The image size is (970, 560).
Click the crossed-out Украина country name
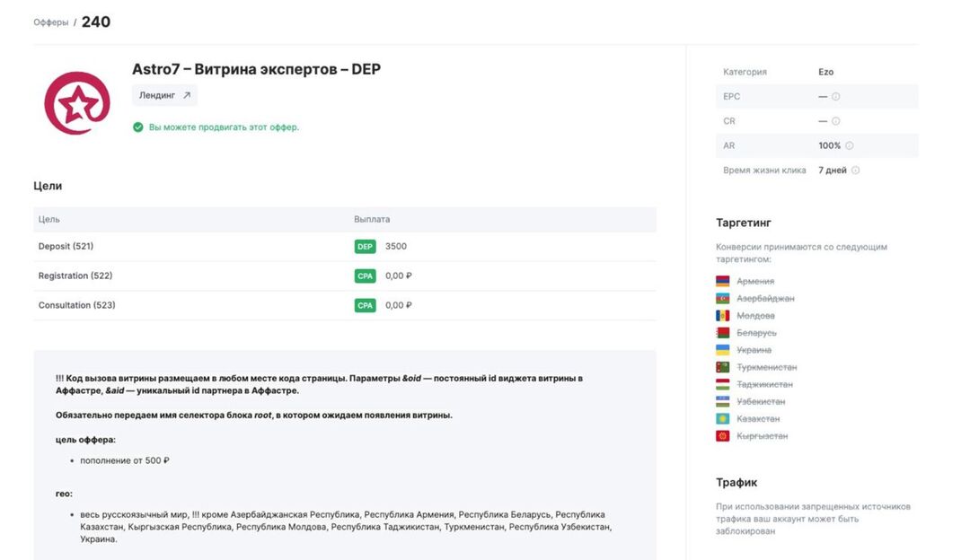tap(754, 350)
